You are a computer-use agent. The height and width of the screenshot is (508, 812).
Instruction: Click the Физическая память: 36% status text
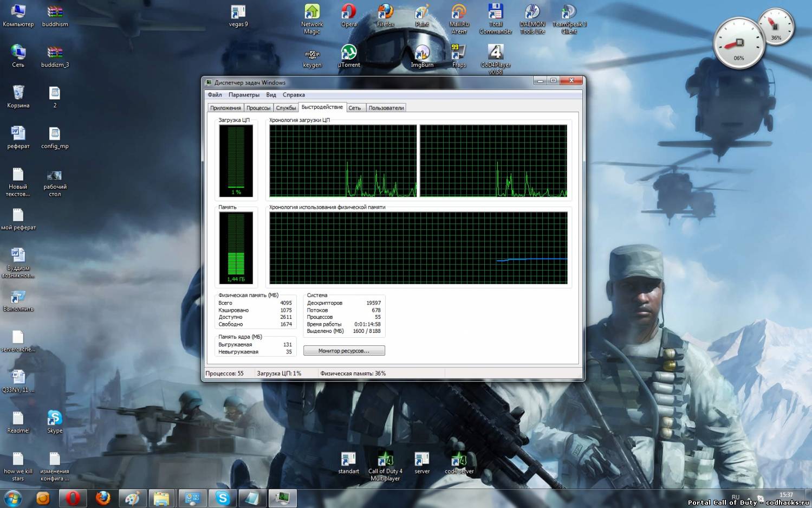tap(353, 374)
